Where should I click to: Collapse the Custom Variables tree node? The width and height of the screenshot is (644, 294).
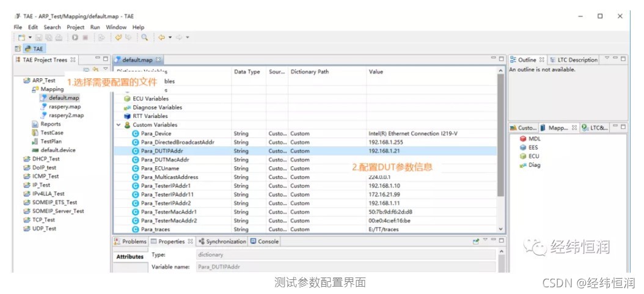click(119, 125)
